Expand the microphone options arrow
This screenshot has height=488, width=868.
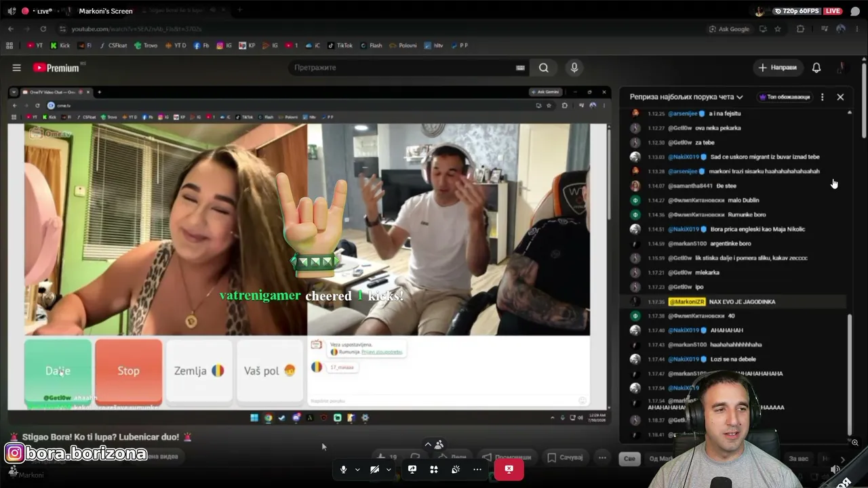click(x=357, y=469)
